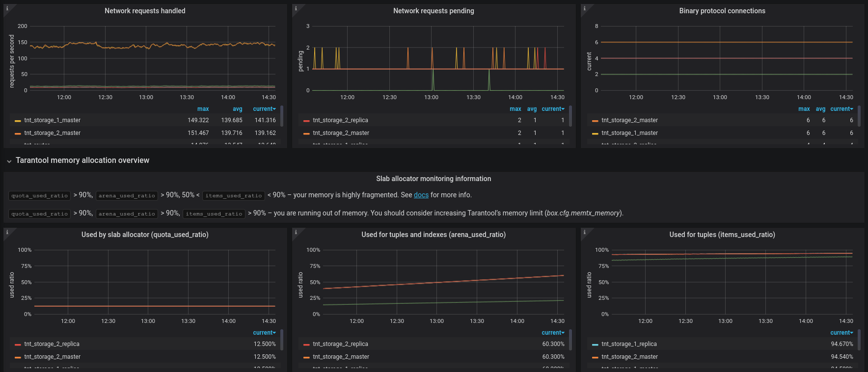This screenshot has height=372, width=868.
Task: Toggle tnt_storage_2_master series in arena_used_ratio legend
Action: (341, 357)
